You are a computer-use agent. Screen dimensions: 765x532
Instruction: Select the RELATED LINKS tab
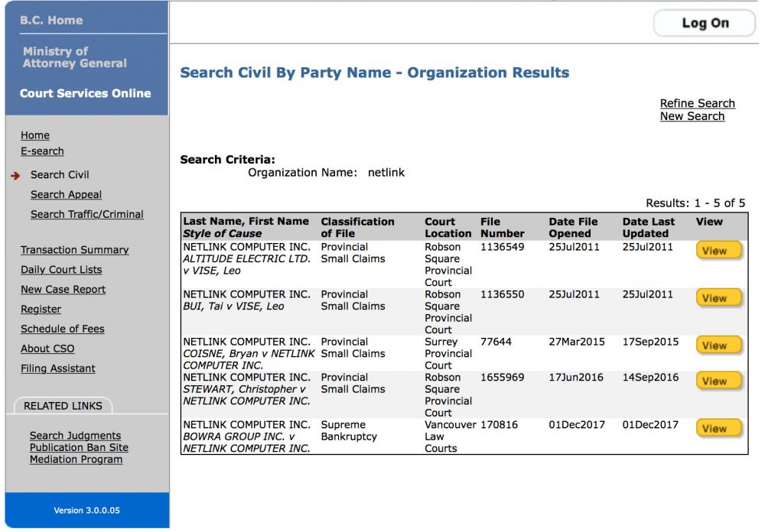[63, 406]
